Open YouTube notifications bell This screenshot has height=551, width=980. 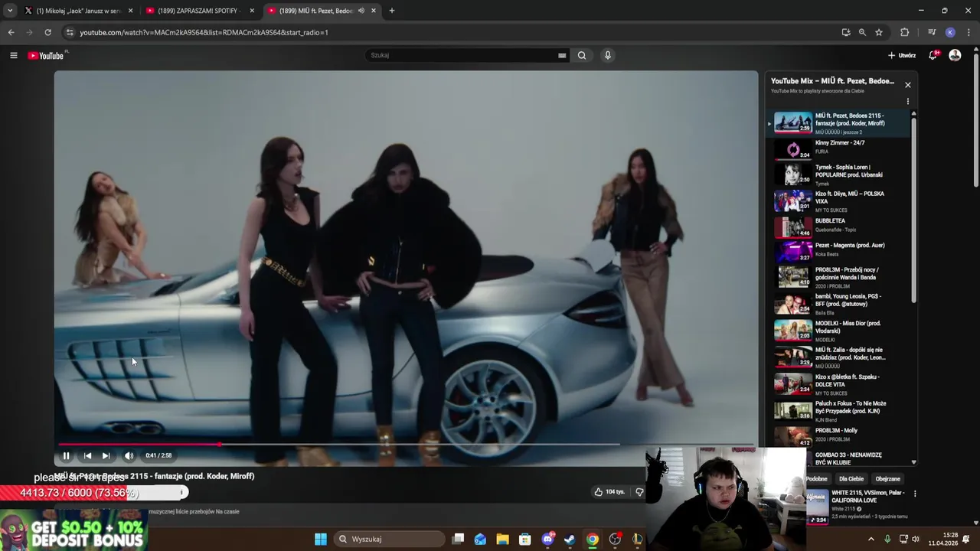pyautogui.click(x=933, y=55)
